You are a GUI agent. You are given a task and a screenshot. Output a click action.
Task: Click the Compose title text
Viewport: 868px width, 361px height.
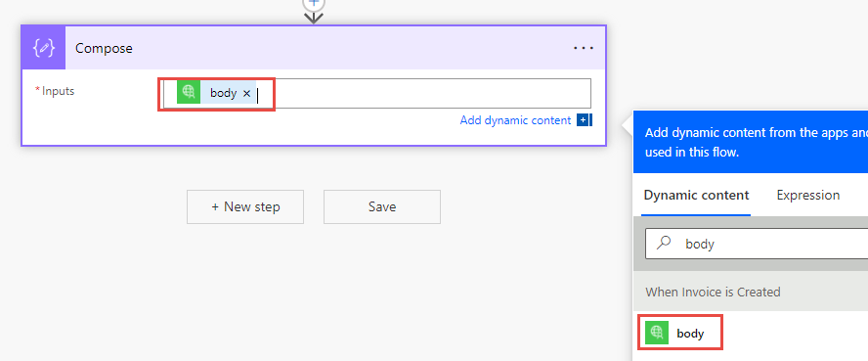tap(104, 48)
